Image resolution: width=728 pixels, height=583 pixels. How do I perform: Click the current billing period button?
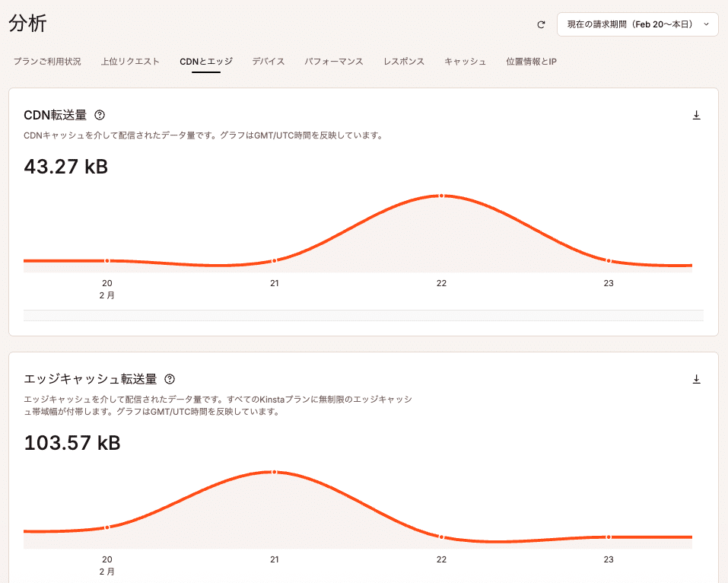(x=637, y=24)
